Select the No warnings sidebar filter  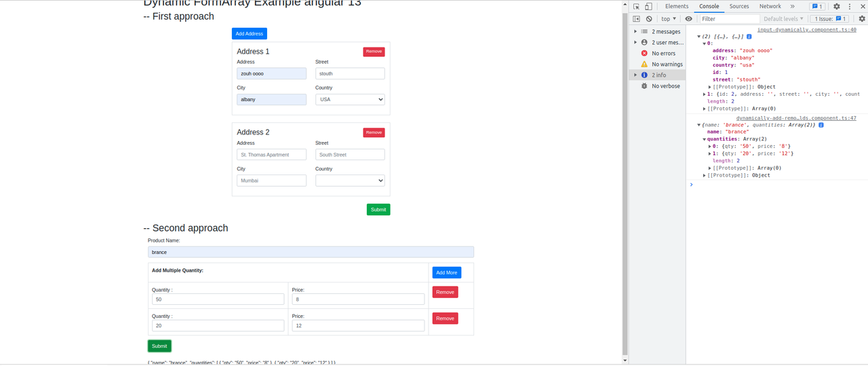pyautogui.click(x=658, y=64)
